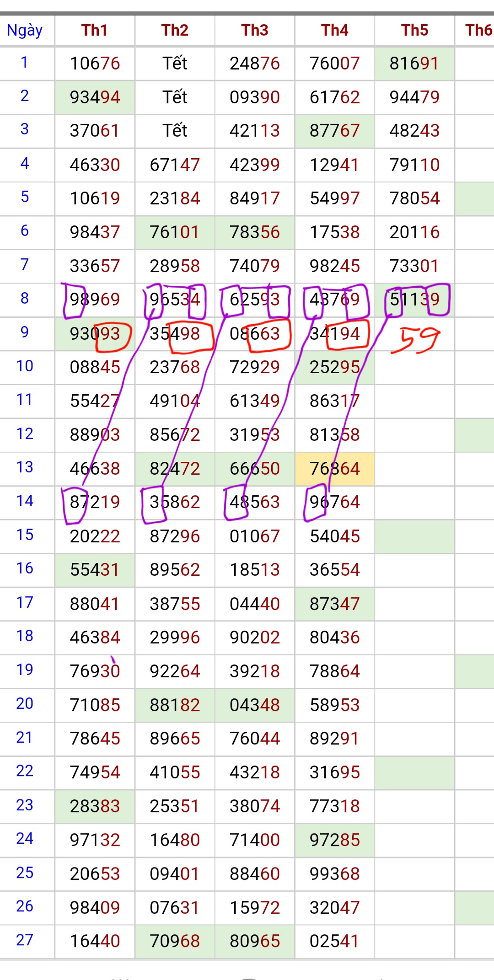Image resolution: width=494 pixels, height=980 pixels.
Task: Click the partially visible Th6 header
Action: point(478,30)
